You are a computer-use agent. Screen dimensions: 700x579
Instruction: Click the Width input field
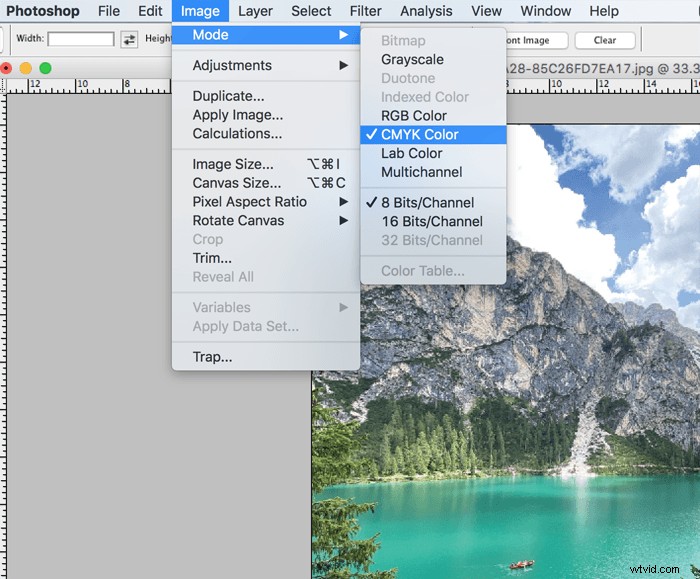[x=81, y=39]
